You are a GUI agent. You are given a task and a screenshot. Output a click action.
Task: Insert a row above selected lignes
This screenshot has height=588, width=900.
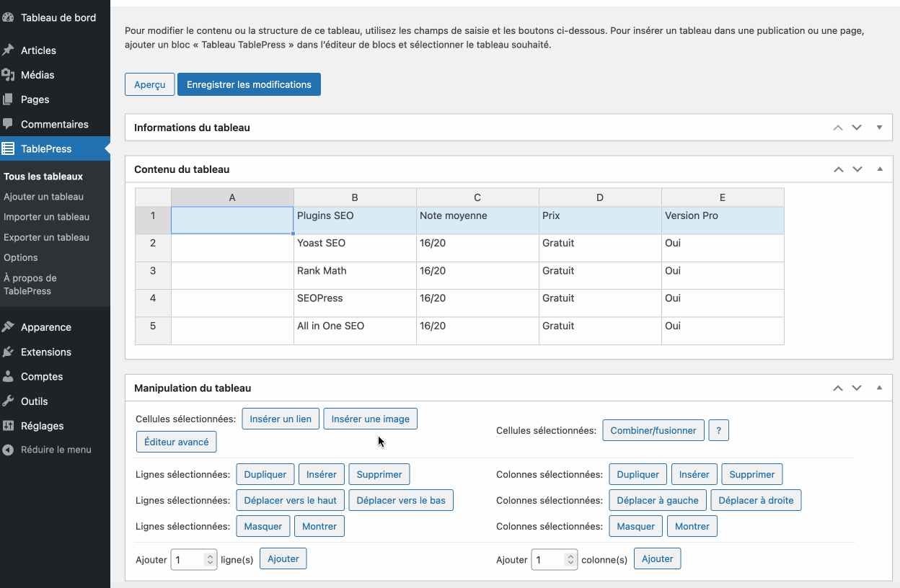(x=322, y=474)
